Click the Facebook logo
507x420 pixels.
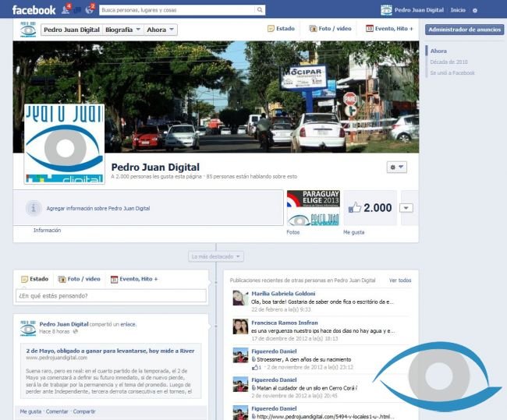(34, 10)
